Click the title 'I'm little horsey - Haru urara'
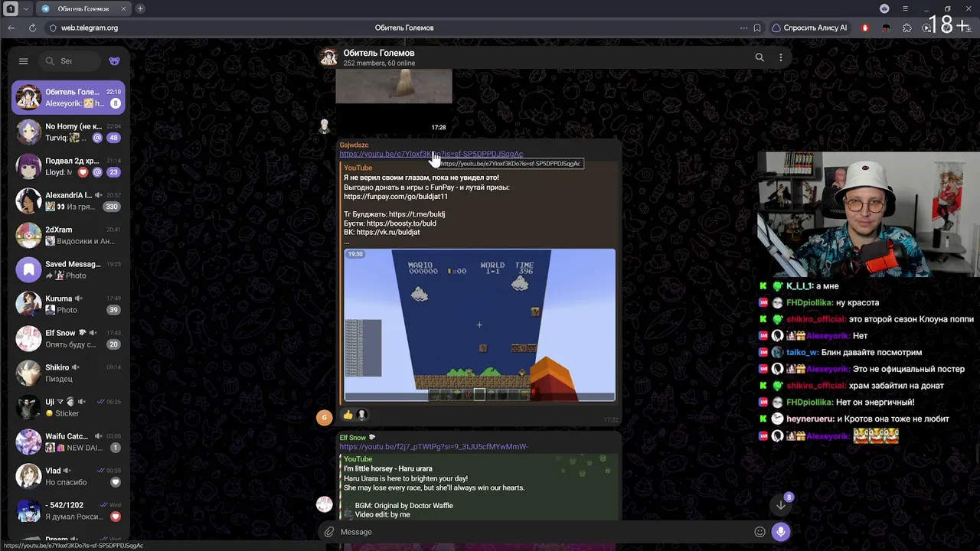Screen dimensions: 980x551 pyautogui.click(x=388, y=468)
